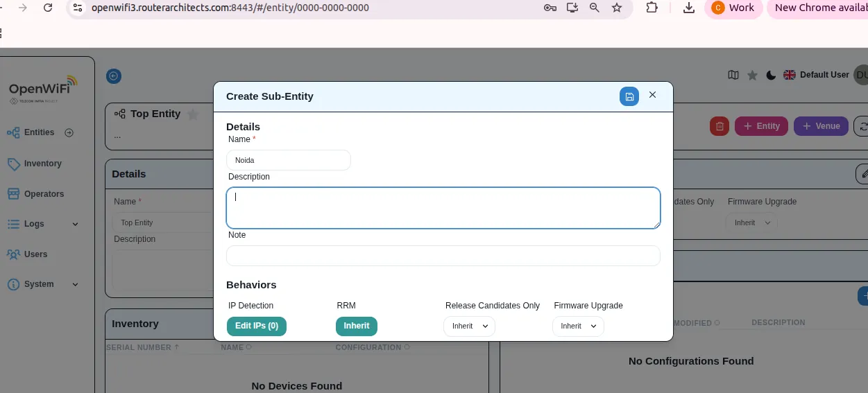This screenshot has height=393, width=868.
Task: Click the purple Venue create button
Action: [821, 126]
